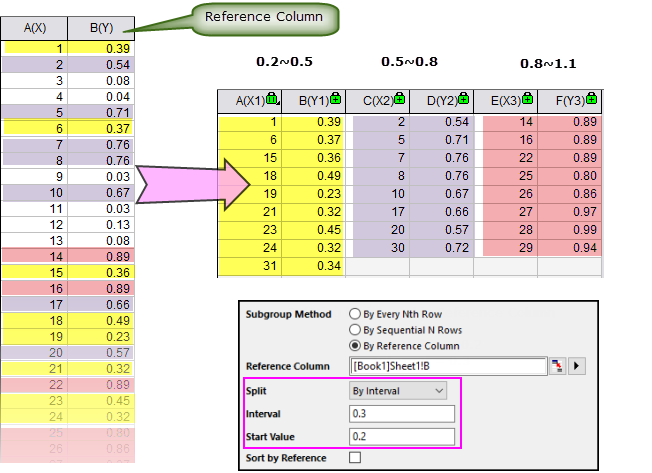
Task: Select the F(Y3) column header
Action: pos(570,101)
